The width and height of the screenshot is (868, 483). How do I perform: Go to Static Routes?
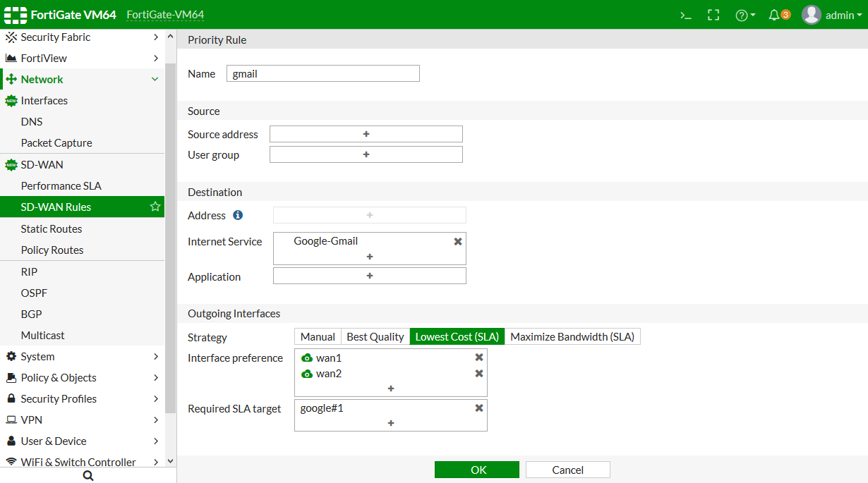(x=52, y=229)
